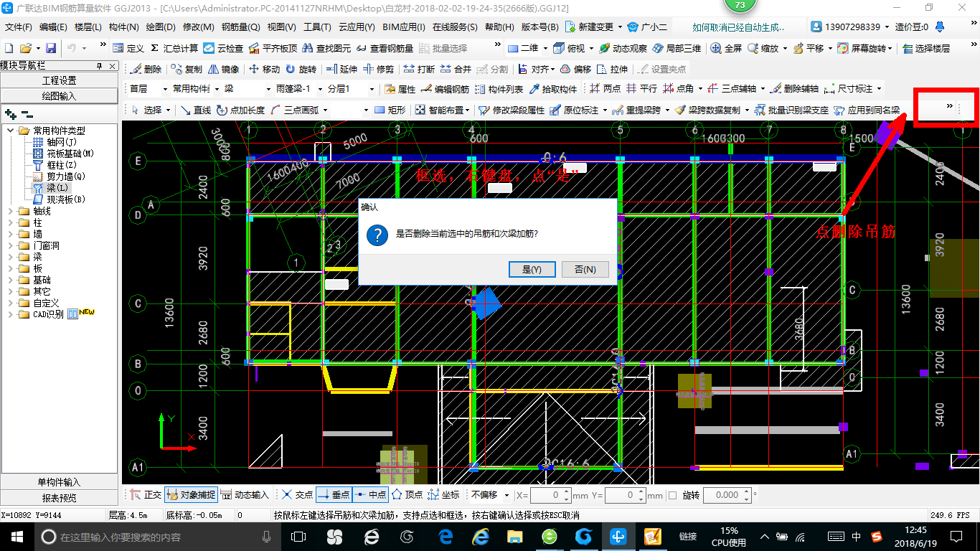Click 平齐板顶 align-to-slab-top tool
Screen dimensions: 980x551
click(272, 48)
